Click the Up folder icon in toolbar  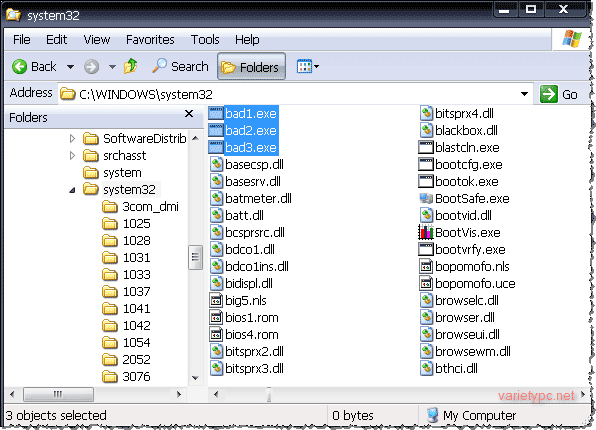point(131,66)
